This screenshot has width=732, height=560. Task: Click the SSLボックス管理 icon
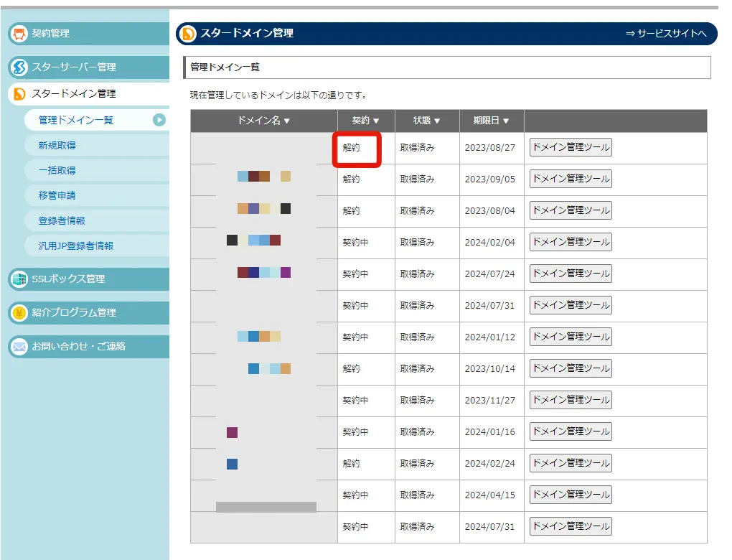pyautogui.click(x=19, y=279)
